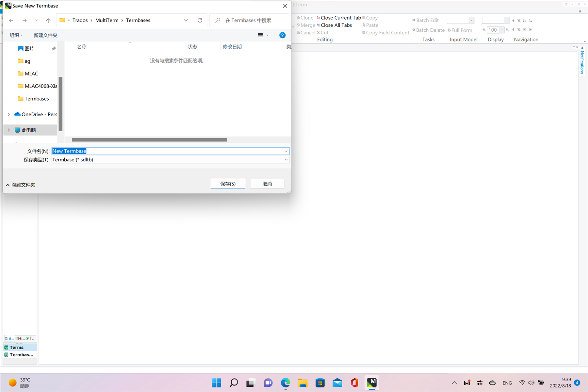The width and height of the screenshot is (588, 392).
Task: Click Close All Tabs in ribbon
Action: tap(334, 25)
